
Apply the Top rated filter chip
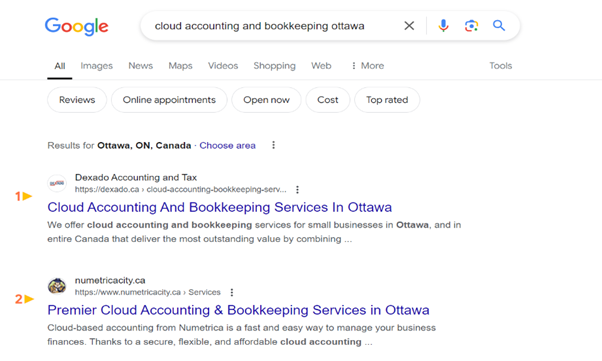(x=387, y=100)
